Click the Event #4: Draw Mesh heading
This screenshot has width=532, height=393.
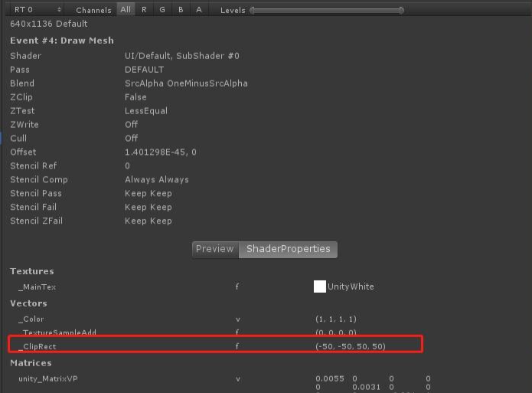[62, 41]
